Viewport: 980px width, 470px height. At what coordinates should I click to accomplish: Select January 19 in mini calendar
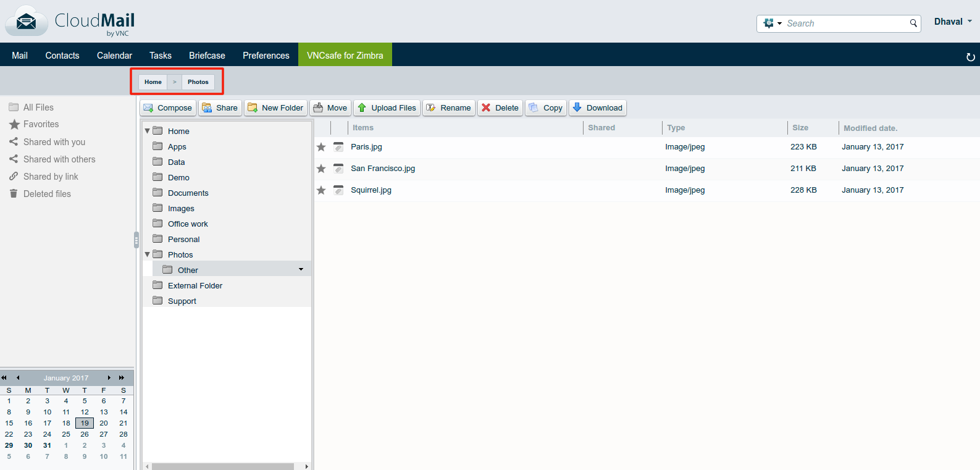point(85,423)
